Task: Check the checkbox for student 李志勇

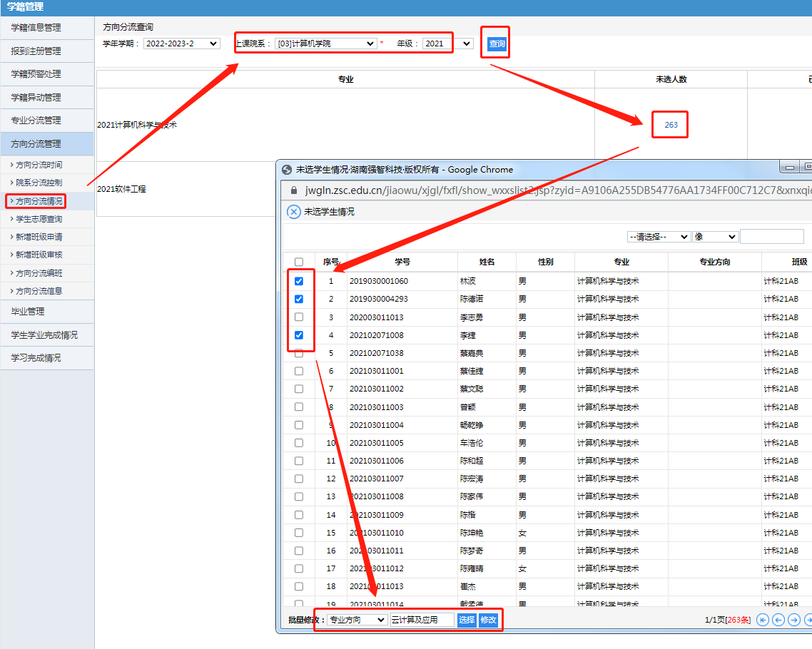Action: click(299, 317)
